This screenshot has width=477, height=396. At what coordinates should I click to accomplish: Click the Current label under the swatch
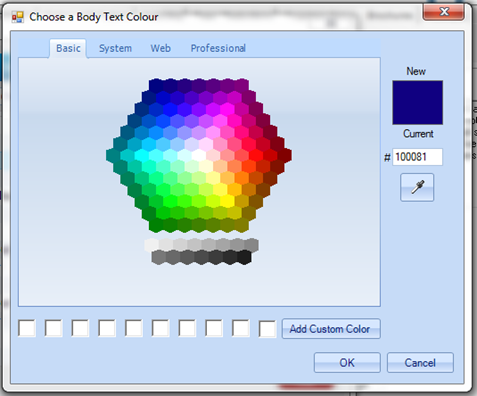tap(418, 134)
